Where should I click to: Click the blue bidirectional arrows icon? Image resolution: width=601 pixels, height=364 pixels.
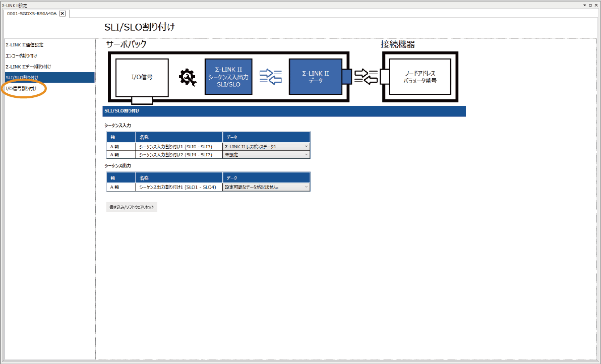(x=270, y=76)
